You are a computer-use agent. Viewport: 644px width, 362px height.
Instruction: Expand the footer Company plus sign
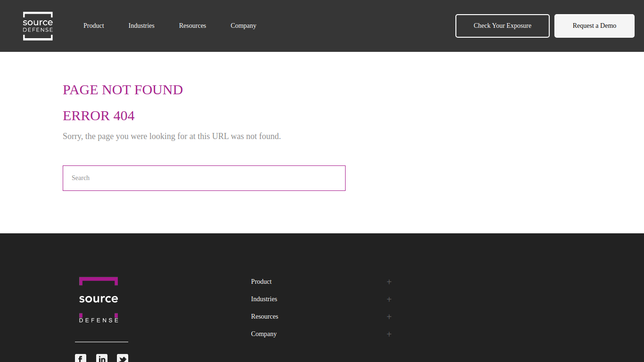[389, 334]
